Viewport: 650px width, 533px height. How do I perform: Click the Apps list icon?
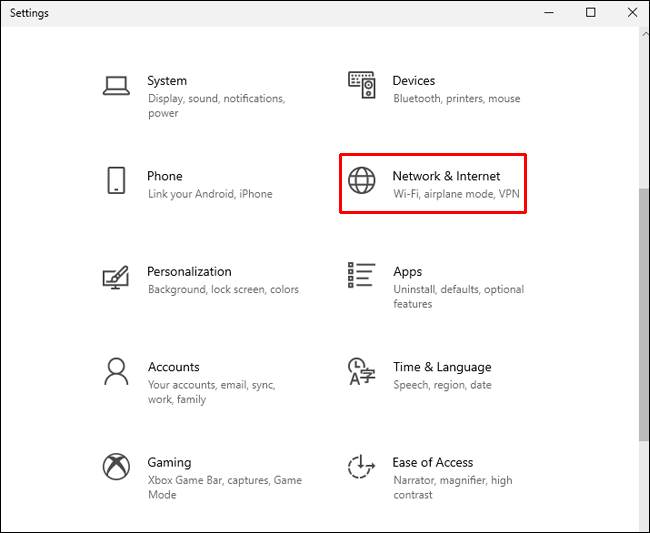361,276
